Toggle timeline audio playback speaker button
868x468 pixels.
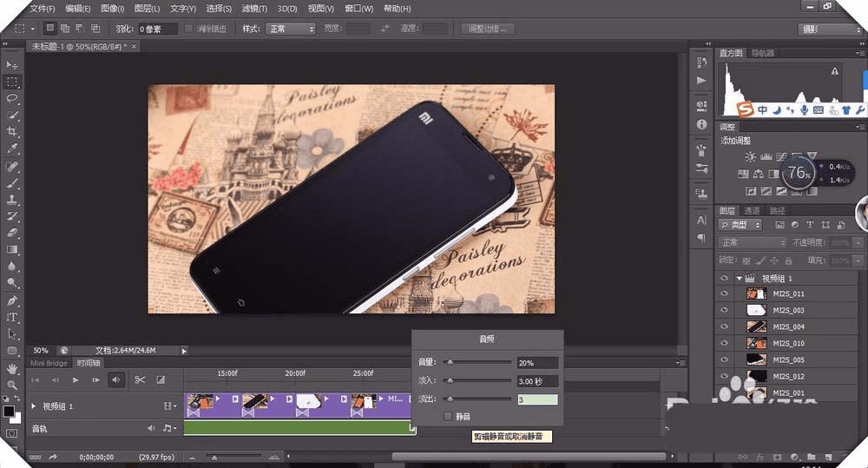pos(115,379)
